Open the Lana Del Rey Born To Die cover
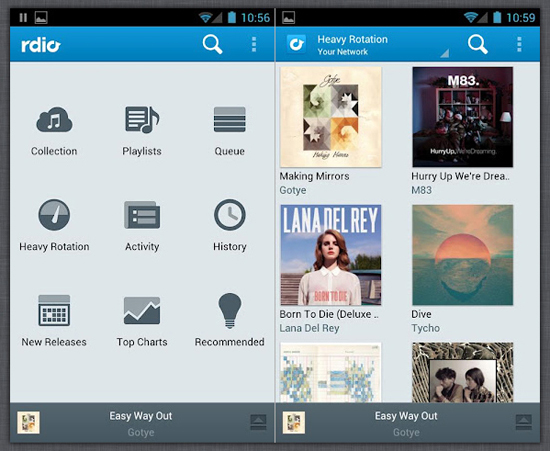Viewport: 550px width, 451px height. point(331,255)
